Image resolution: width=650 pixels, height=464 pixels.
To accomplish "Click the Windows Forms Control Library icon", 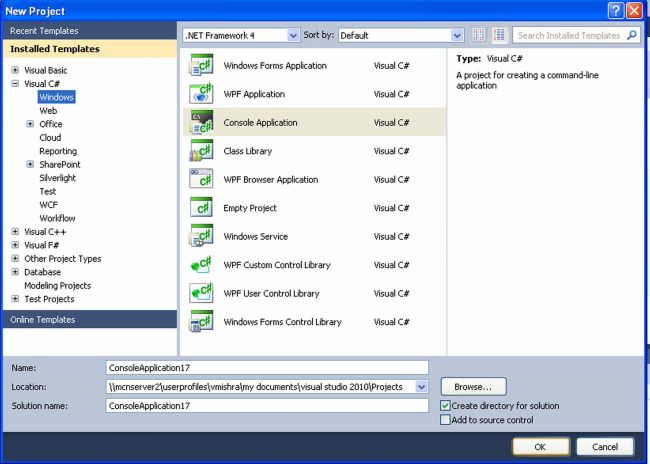I will pos(201,321).
